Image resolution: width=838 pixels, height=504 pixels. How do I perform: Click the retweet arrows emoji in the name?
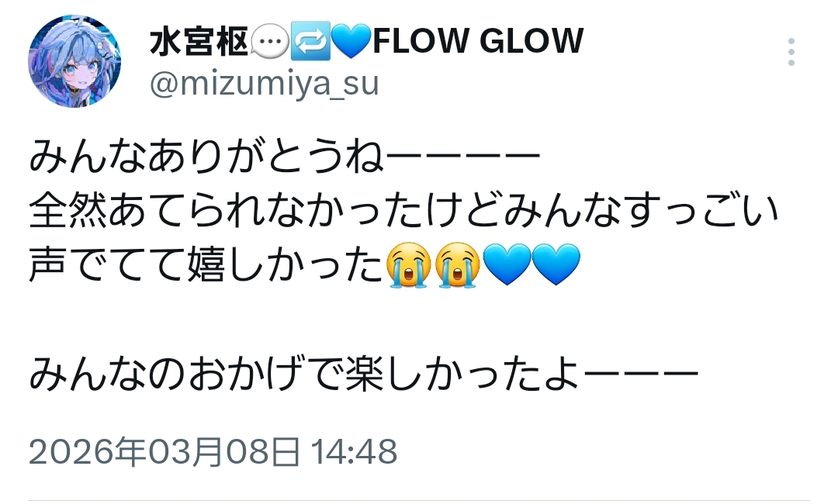point(310,42)
